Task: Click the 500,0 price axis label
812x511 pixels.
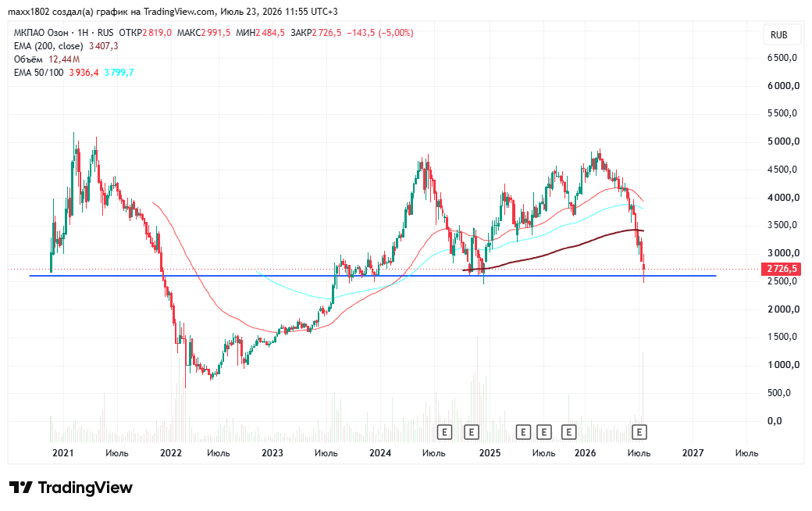Action: point(779,393)
